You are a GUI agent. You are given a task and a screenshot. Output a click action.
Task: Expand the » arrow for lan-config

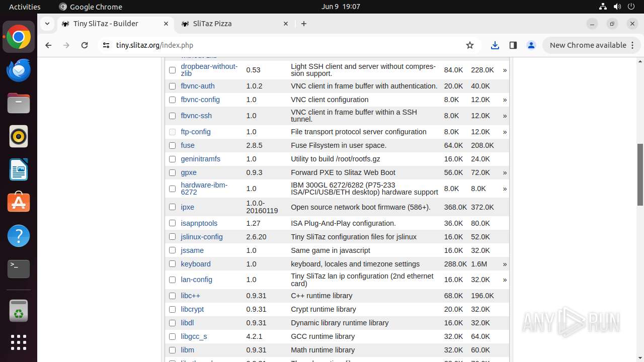point(505,280)
